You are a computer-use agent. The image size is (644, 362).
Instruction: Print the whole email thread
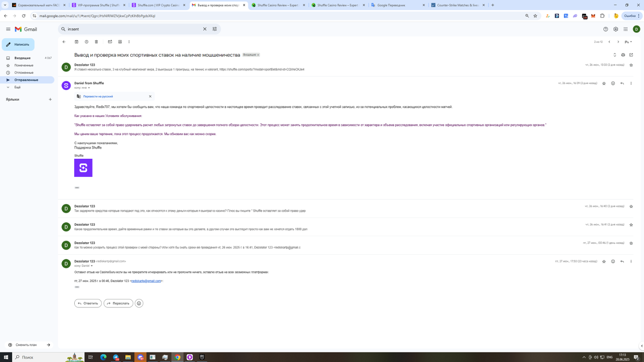(x=623, y=55)
